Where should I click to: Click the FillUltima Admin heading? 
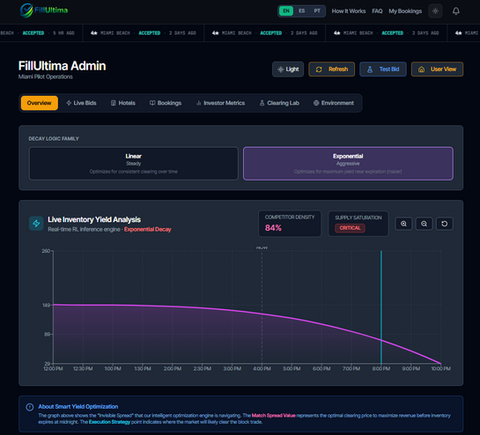click(x=62, y=66)
